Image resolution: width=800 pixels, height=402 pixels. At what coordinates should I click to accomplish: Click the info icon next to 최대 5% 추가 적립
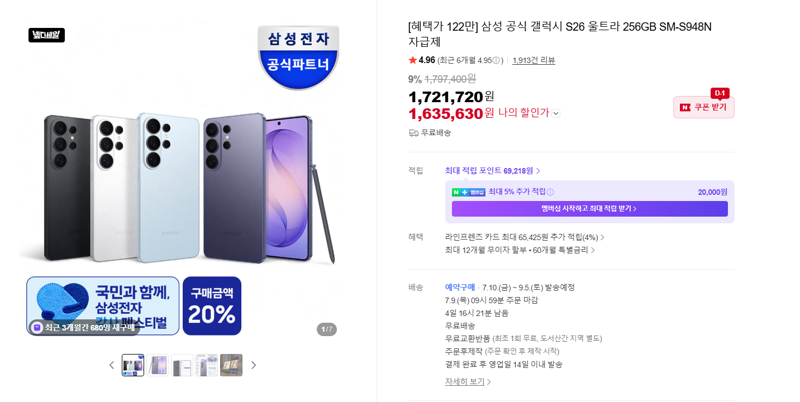(550, 192)
